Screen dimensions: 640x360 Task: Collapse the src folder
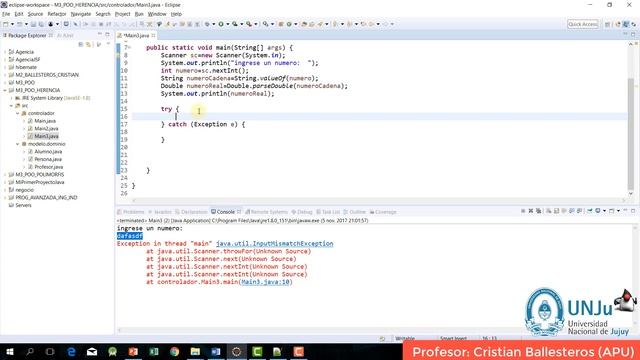click(11, 106)
